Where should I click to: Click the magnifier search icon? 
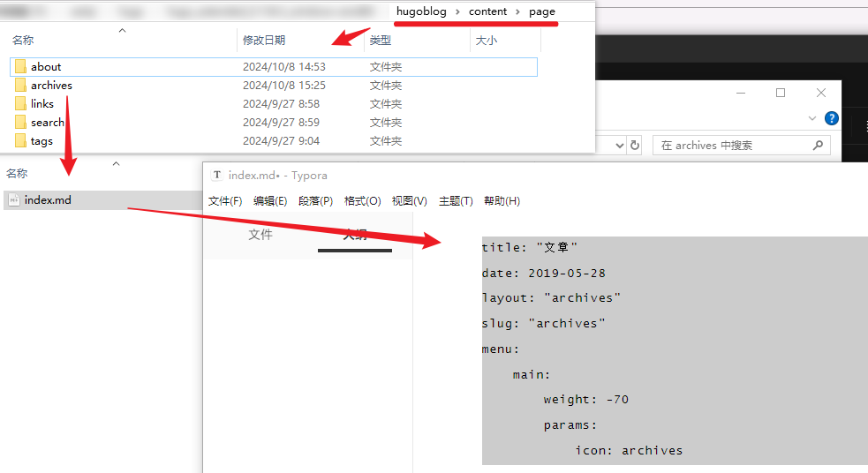point(818,146)
